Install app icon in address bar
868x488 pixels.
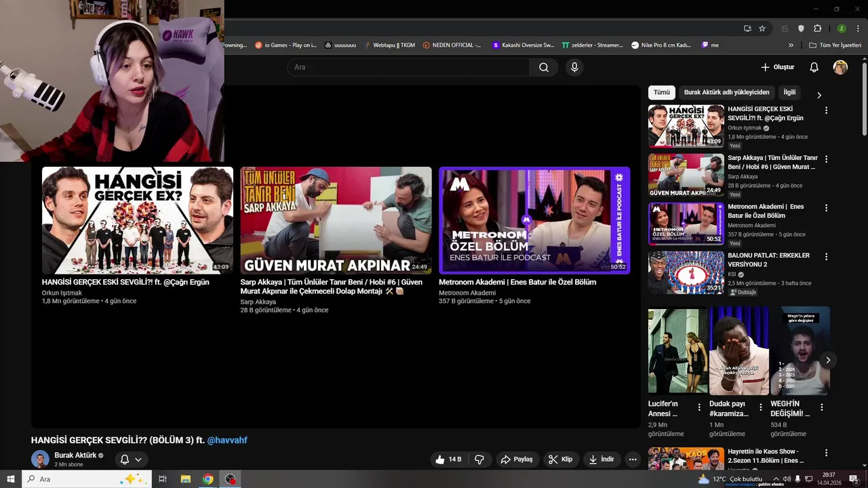[747, 28]
